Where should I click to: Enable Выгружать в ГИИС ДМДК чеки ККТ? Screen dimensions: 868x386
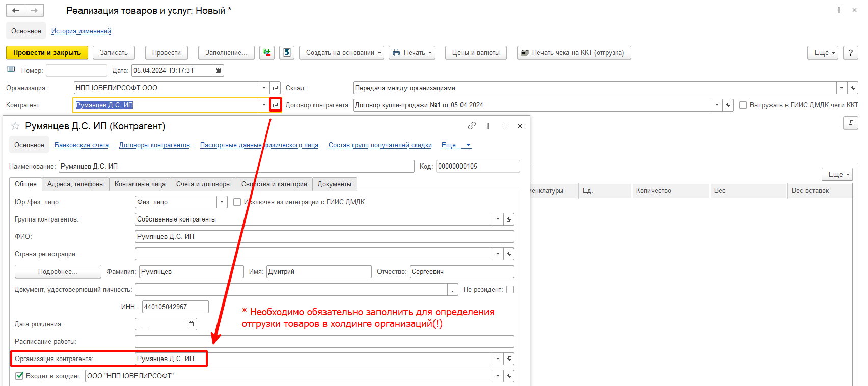743,105
